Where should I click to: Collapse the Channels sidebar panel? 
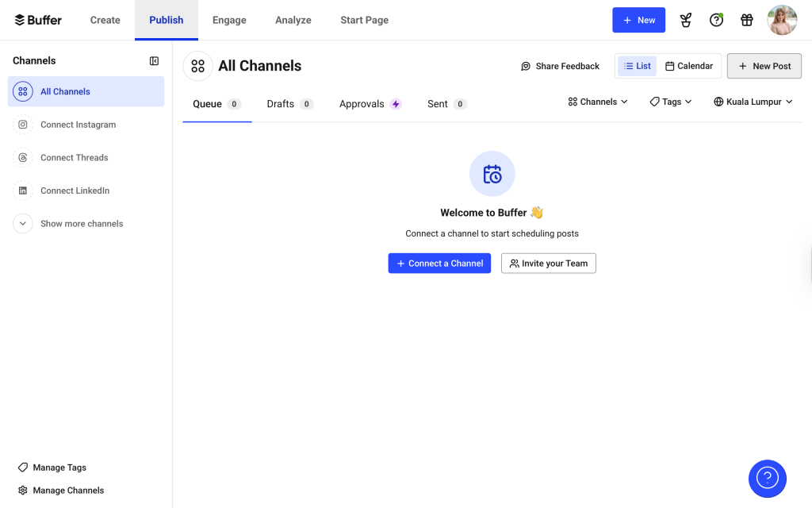(x=154, y=60)
